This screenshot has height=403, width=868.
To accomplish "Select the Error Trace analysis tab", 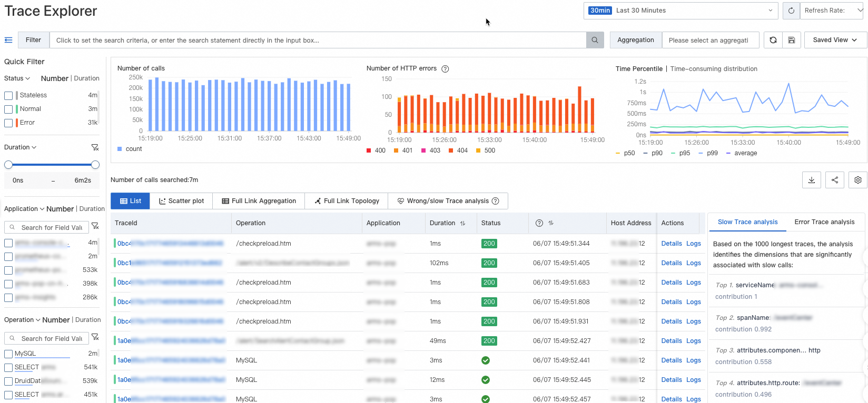I will 824,222.
